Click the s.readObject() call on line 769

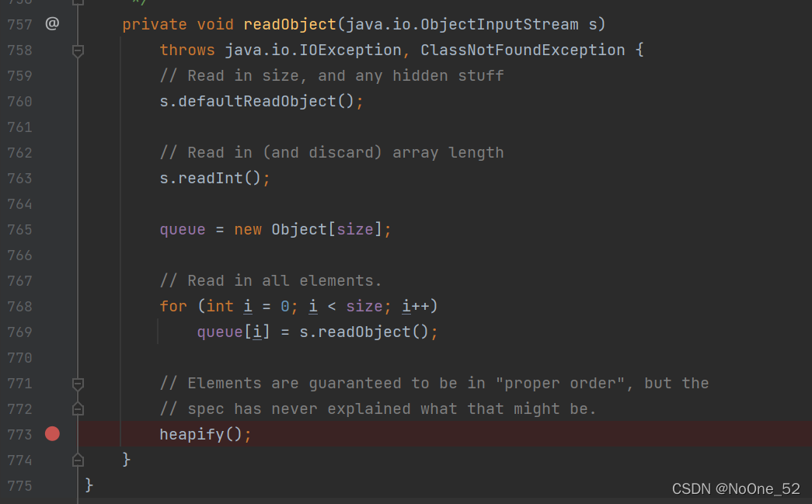(364, 332)
